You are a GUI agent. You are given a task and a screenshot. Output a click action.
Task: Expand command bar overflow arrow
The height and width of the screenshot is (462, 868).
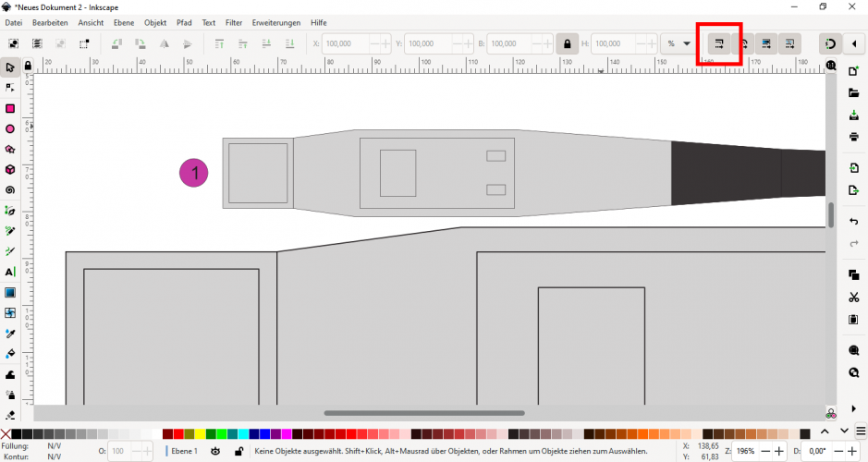coord(853,408)
